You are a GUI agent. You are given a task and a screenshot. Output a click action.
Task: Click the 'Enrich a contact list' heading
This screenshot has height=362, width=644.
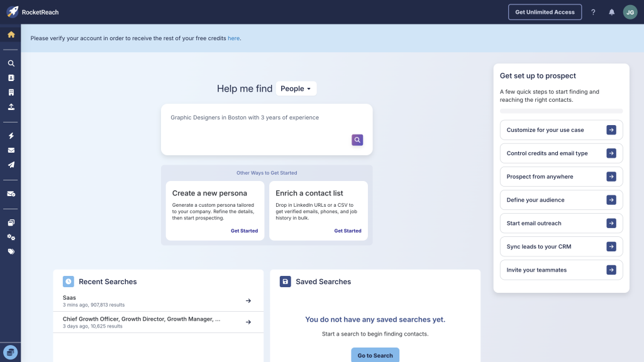pos(309,194)
